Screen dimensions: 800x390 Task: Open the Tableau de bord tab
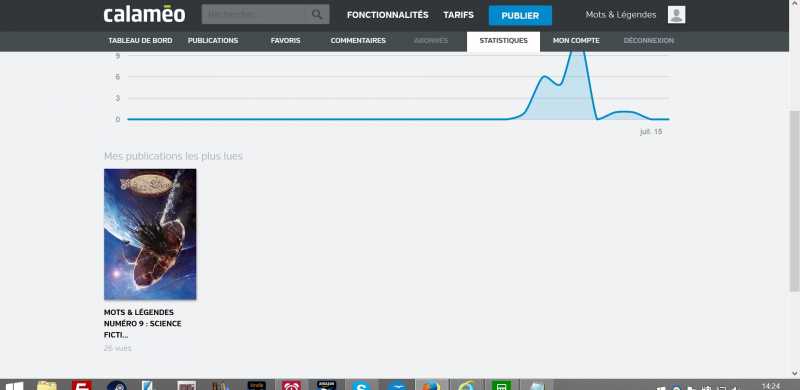140,41
